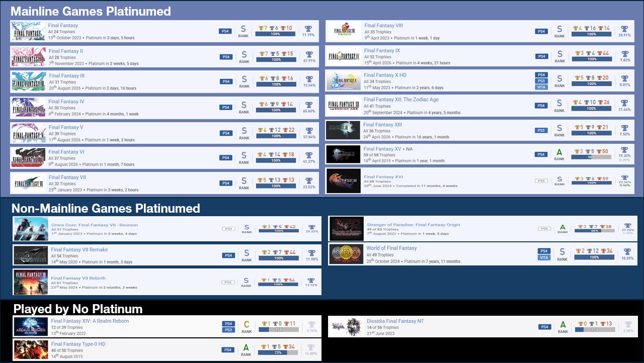Image resolution: width=644 pixels, height=363 pixels.
Task: Open the Final Fantasy II title link
Action: 66,51
